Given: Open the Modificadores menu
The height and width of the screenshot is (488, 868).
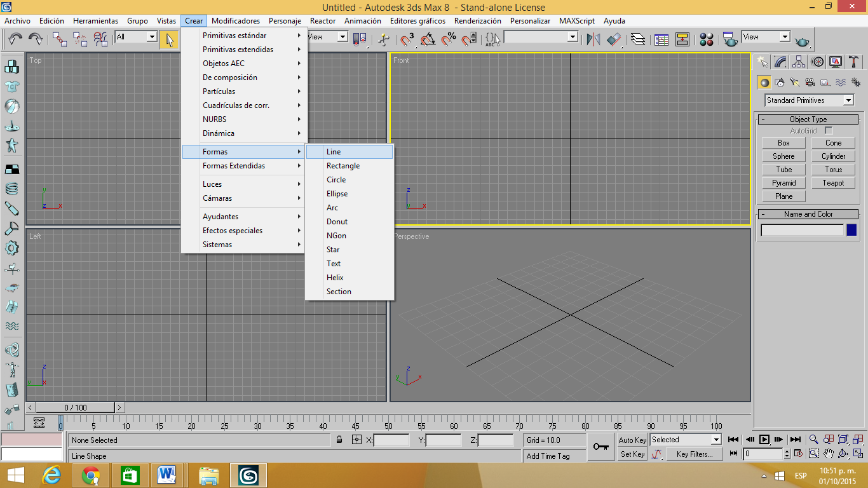Looking at the screenshot, I should (236, 21).
